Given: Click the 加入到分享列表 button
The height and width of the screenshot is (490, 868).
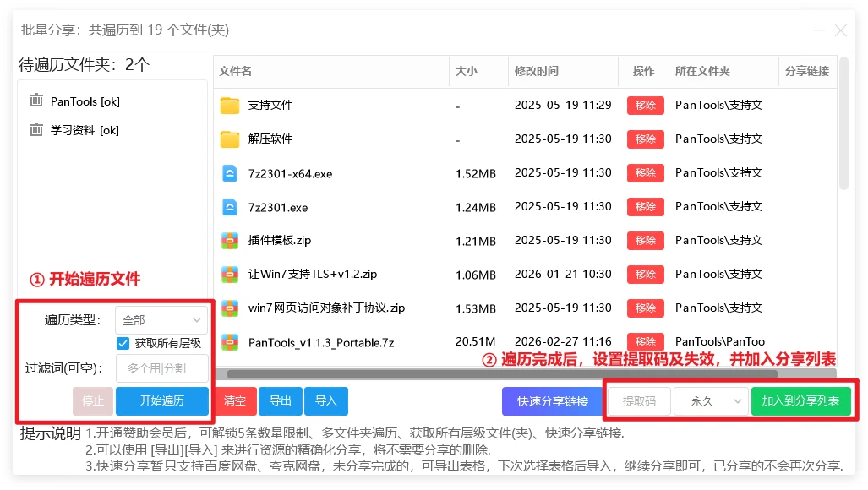Looking at the screenshot, I should pos(800,401).
